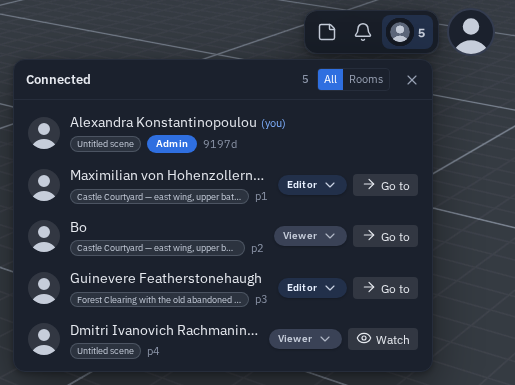Open Maximilian's Editor role dropdown
Image resolution: width=515 pixels, height=385 pixels.
312,185
